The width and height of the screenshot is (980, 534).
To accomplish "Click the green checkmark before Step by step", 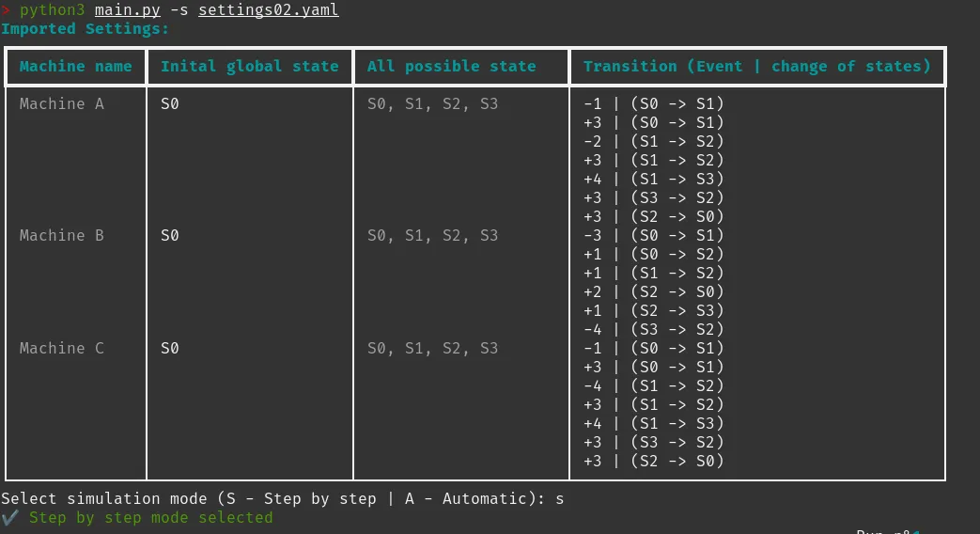I will click(x=9, y=517).
